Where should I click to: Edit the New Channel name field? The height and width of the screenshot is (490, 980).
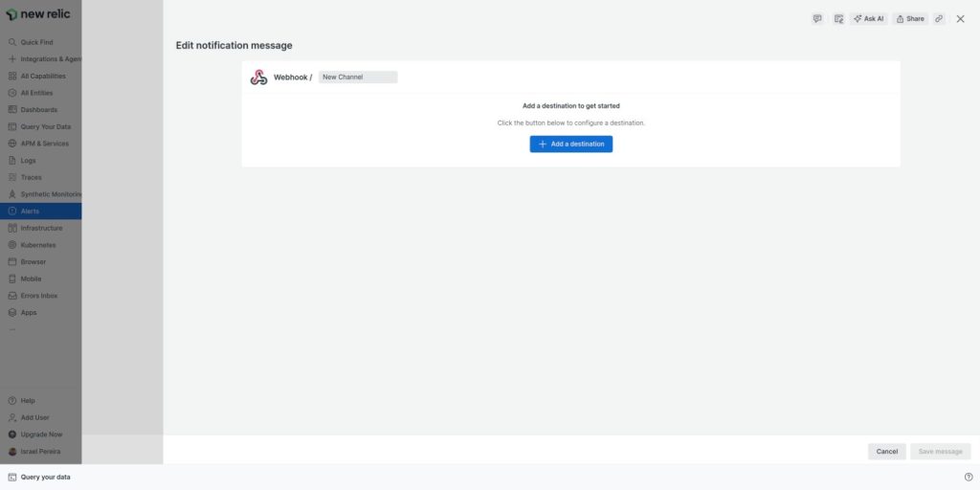[x=357, y=78]
